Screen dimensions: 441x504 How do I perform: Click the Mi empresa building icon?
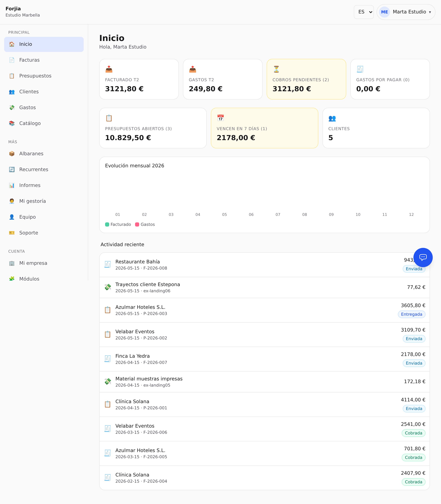12,263
